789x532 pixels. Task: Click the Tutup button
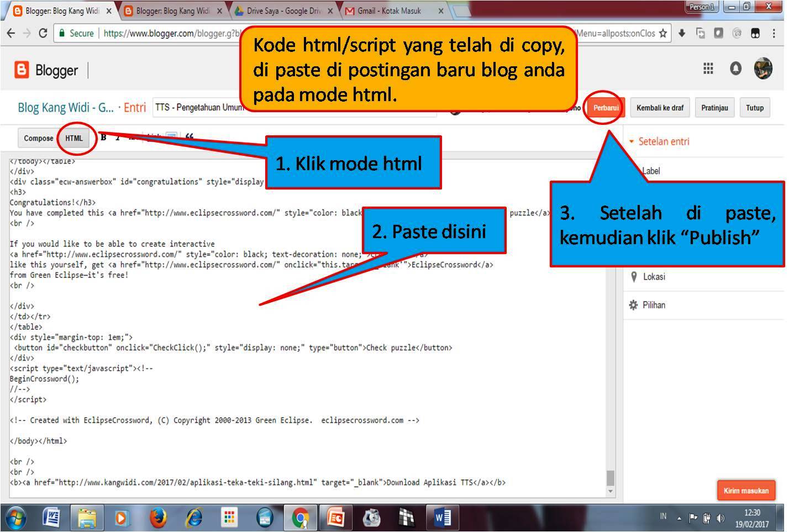(x=755, y=108)
